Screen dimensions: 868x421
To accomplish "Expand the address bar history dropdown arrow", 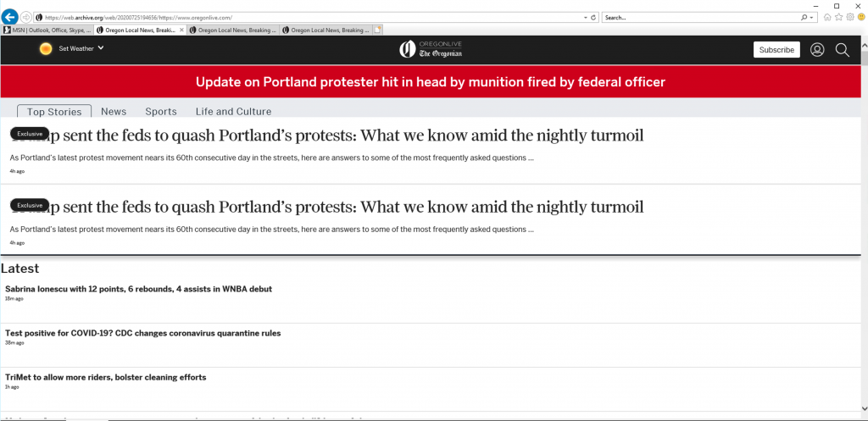I will click(x=586, y=18).
